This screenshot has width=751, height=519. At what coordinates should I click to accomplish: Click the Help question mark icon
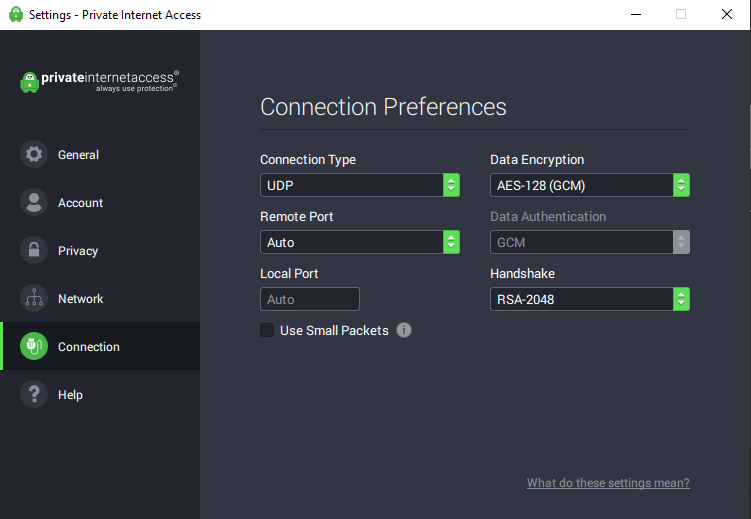click(x=34, y=394)
